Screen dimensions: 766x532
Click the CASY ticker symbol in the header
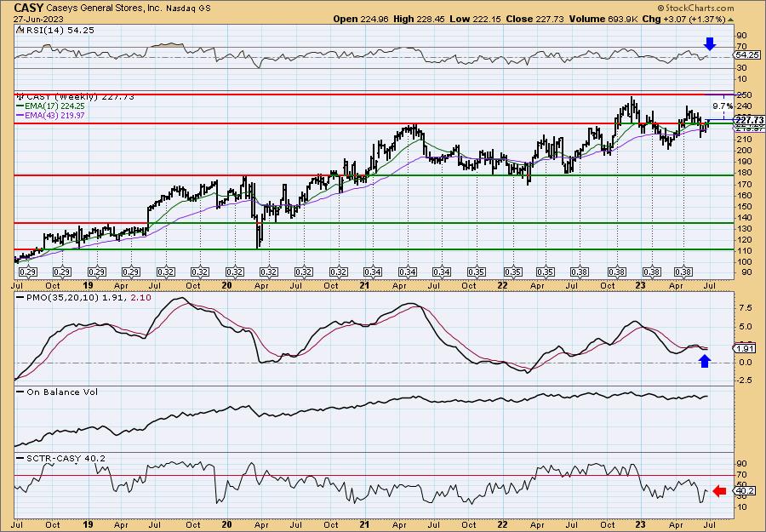29,8
